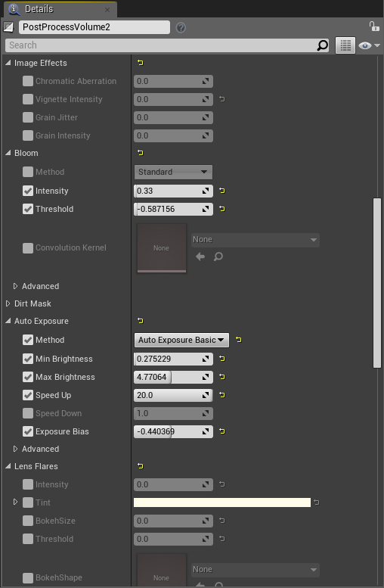384x588 pixels.
Task: Click the Speed Up value slider
Action: [173, 395]
